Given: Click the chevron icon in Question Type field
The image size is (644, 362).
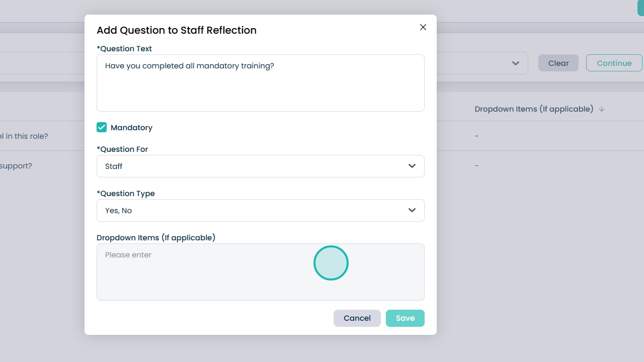Looking at the screenshot, I should click(x=412, y=210).
